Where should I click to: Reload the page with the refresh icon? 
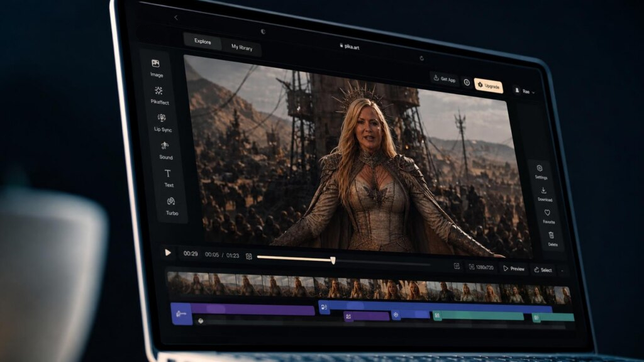pyautogui.click(x=422, y=58)
